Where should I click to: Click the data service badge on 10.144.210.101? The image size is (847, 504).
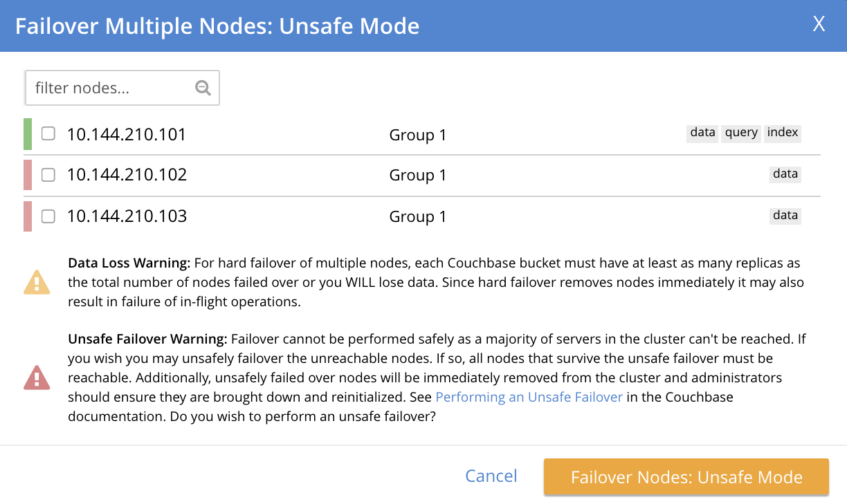[x=702, y=133]
